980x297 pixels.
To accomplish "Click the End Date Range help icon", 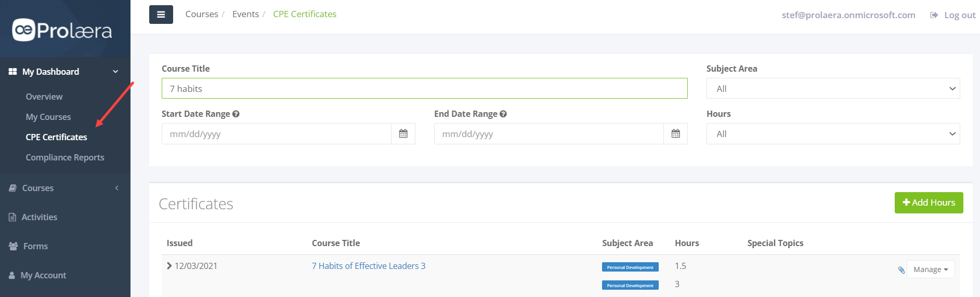I will tap(503, 114).
